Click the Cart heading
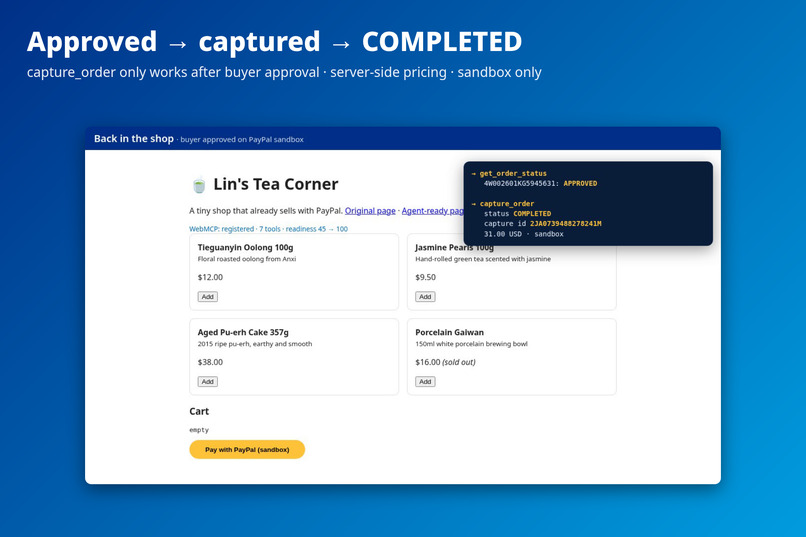Screen dimensions: 806x537 click(199, 411)
